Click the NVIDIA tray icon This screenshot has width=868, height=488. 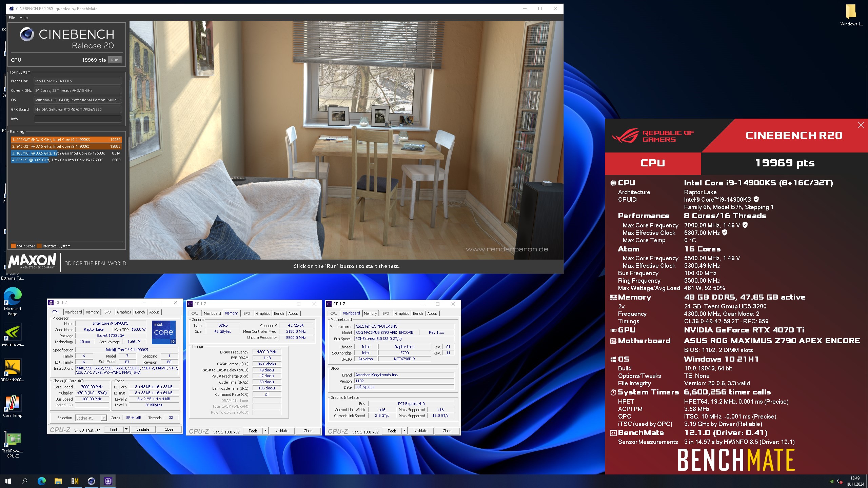[x=831, y=481]
